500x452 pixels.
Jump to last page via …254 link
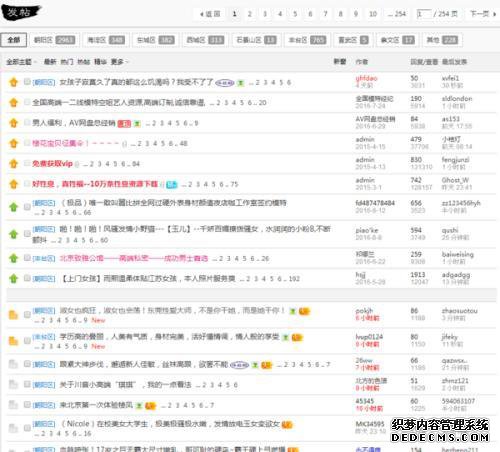[397, 14]
